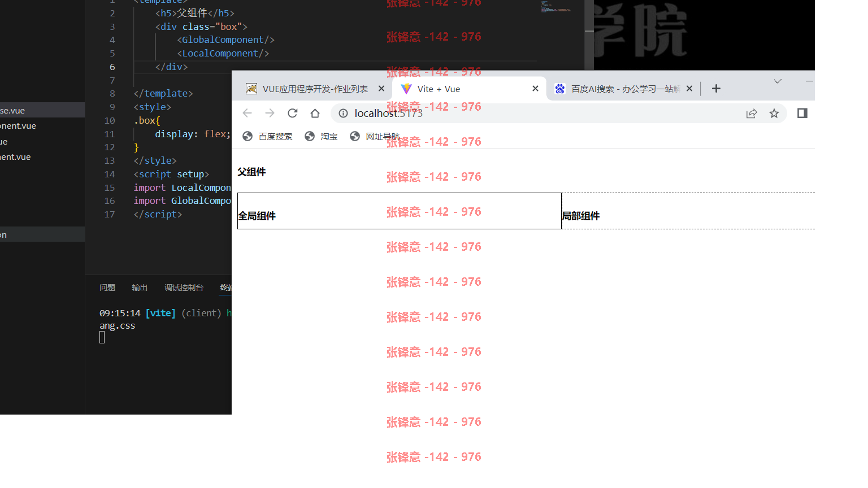Go back in the browser
This screenshot has width=868, height=488.
point(247,113)
